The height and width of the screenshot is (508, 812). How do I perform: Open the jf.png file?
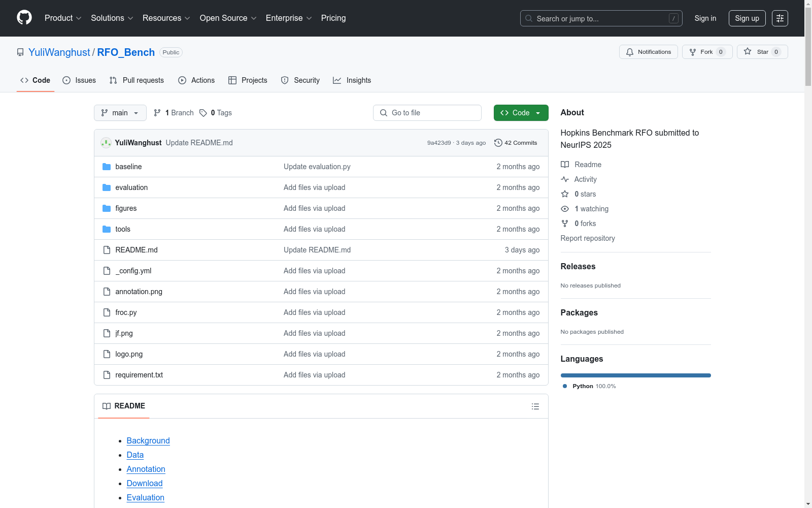pyautogui.click(x=124, y=333)
